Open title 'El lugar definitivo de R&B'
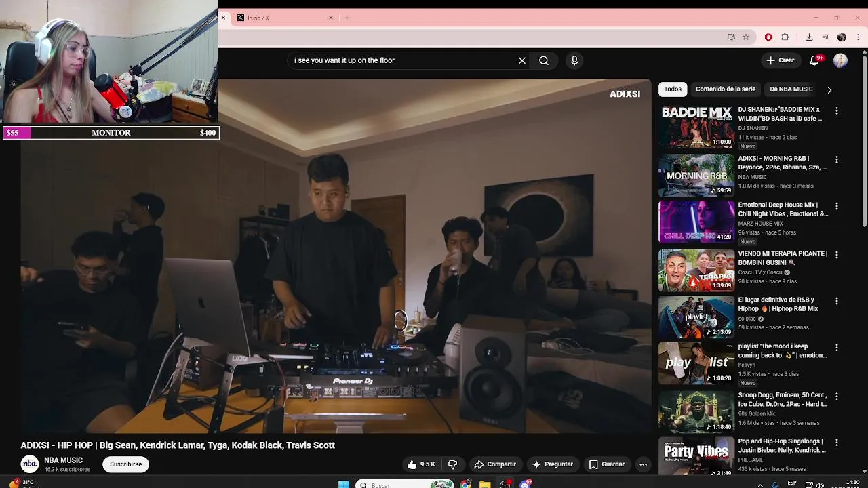Image resolution: width=868 pixels, height=488 pixels. (x=778, y=304)
